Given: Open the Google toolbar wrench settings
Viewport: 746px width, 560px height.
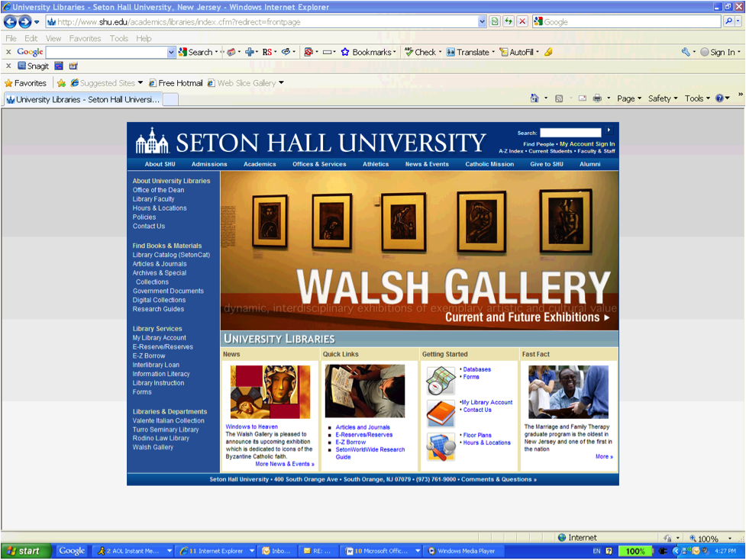Looking at the screenshot, I should point(686,53).
